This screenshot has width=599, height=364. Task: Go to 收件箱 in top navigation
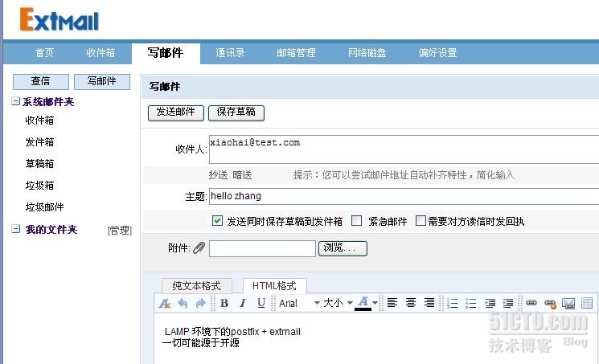click(101, 53)
